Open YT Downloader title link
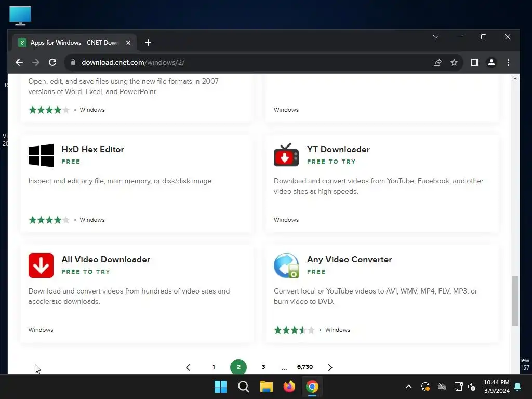 tap(338, 149)
